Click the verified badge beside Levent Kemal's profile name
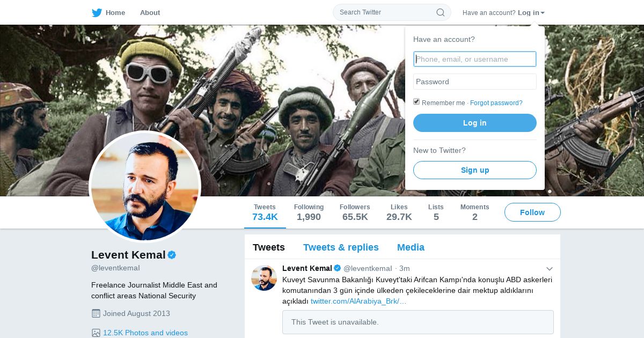The image size is (644, 338). point(172,255)
